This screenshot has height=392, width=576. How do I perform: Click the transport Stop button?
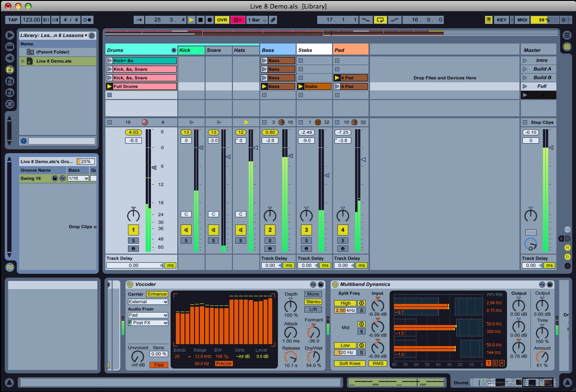(x=200, y=20)
